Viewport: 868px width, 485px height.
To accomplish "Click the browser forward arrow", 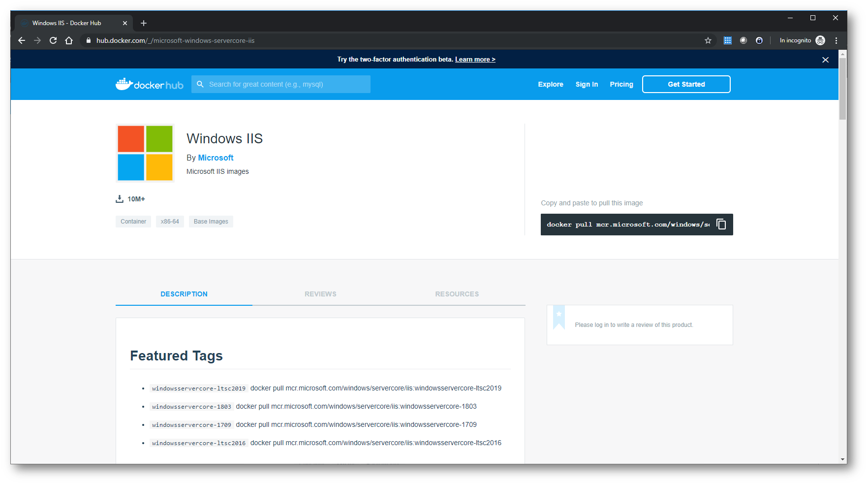I will click(37, 40).
